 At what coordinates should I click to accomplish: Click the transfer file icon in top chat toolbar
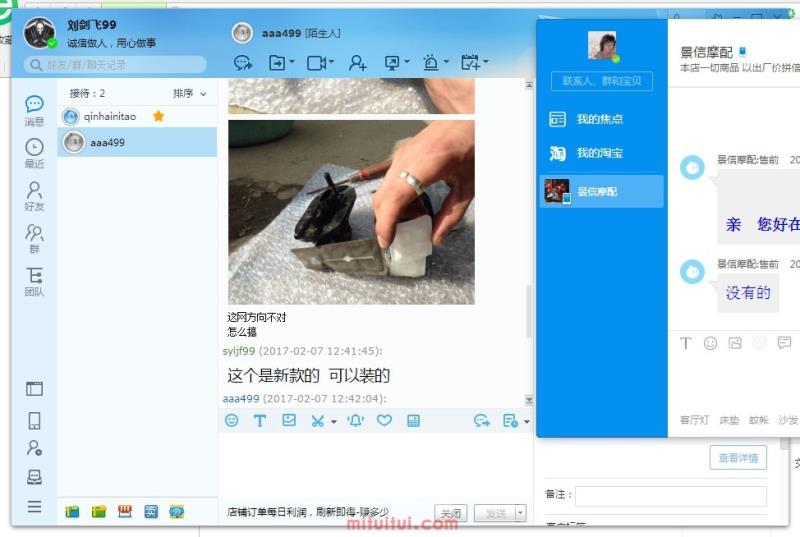click(277, 63)
